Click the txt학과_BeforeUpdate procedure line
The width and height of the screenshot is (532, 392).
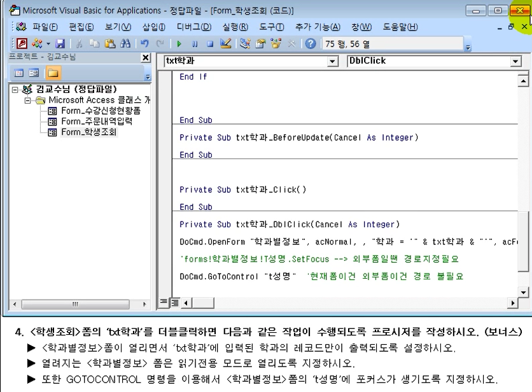[x=299, y=137]
